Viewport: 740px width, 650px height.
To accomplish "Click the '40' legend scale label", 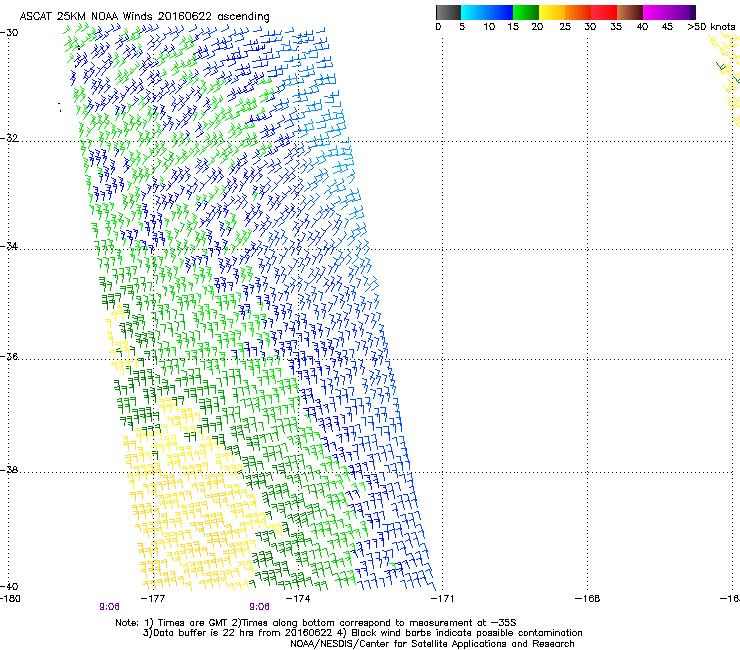I will (642, 27).
